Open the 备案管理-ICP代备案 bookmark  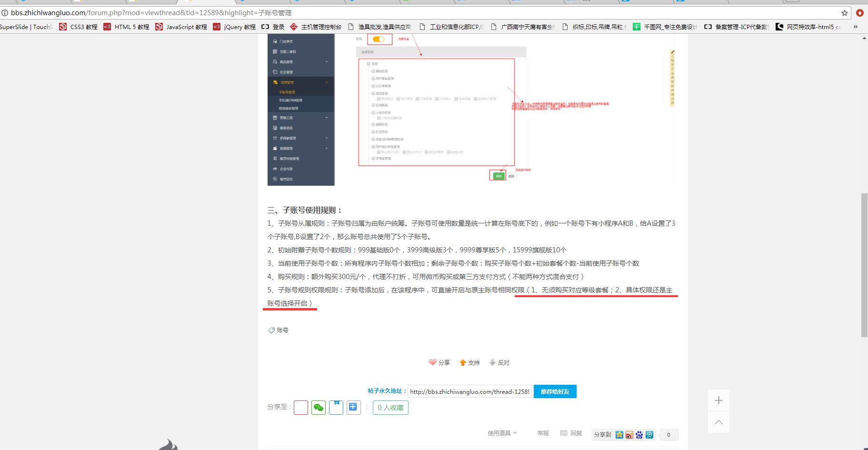click(737, 27)
